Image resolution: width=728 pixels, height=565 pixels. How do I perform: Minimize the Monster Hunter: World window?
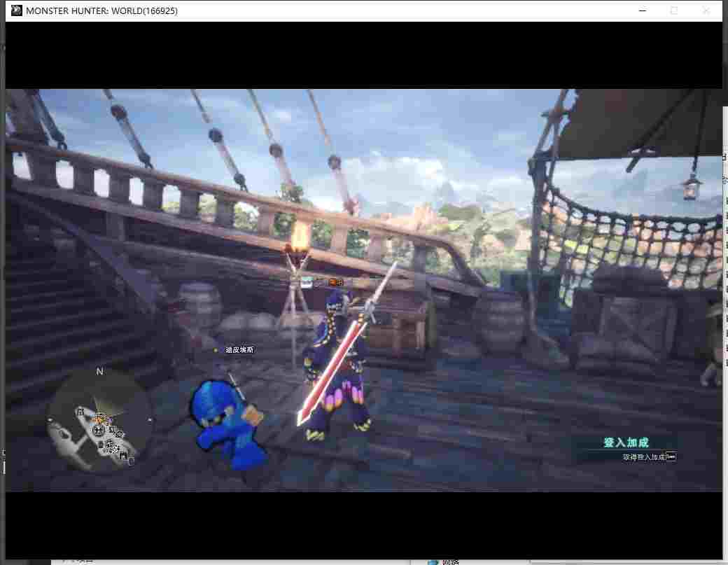coord(643,11)
